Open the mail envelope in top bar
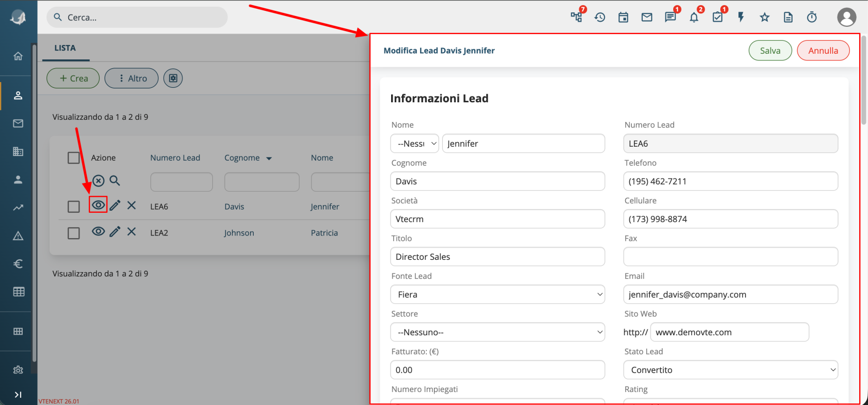The height and width of the screenshot is (405, 868). pyautogui.click(x=647, y=17)
